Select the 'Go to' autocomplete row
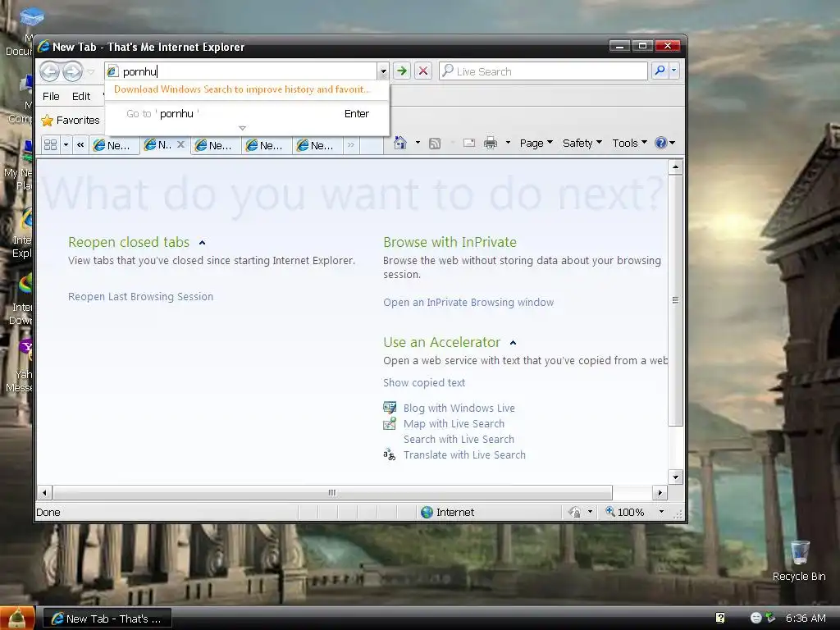840x630 pixels. pos(247,113)
